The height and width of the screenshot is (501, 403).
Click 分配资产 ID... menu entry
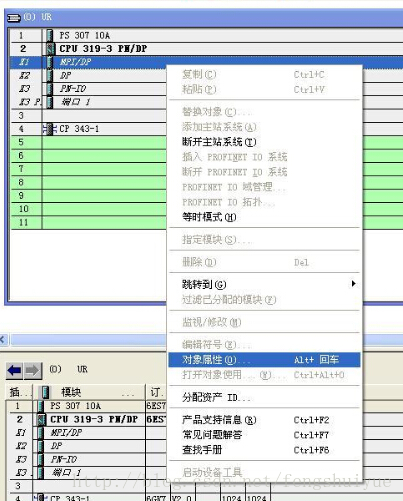(264, 397)
